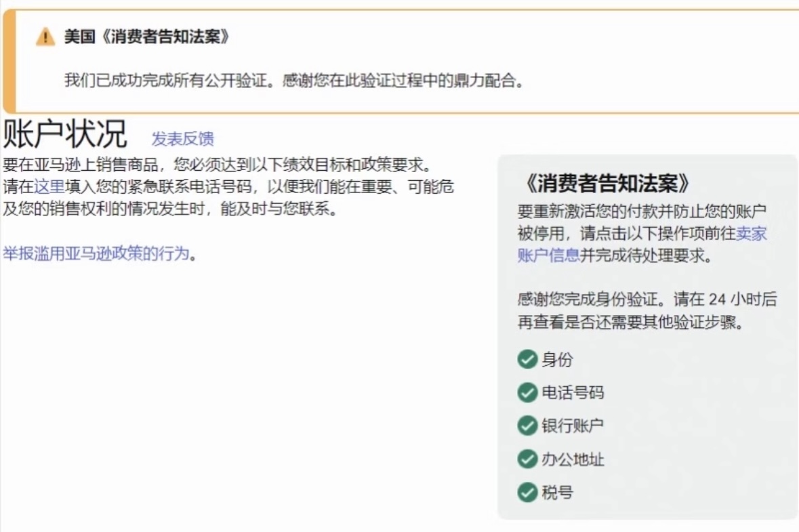Click the 账户状况 page heading

(65, 134)
